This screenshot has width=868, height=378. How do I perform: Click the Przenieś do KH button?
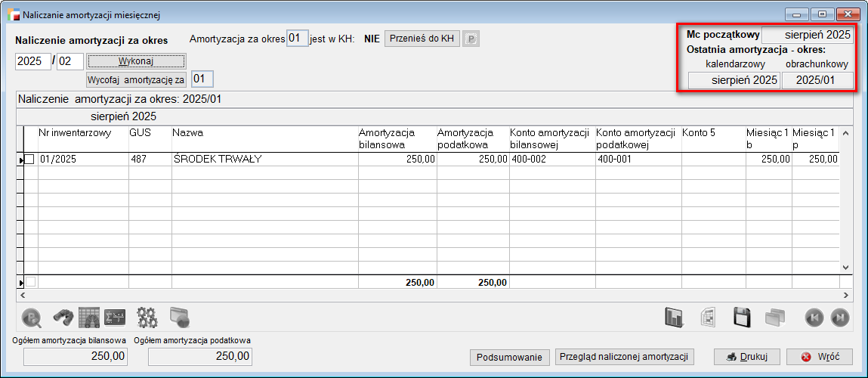pos(422,39)
